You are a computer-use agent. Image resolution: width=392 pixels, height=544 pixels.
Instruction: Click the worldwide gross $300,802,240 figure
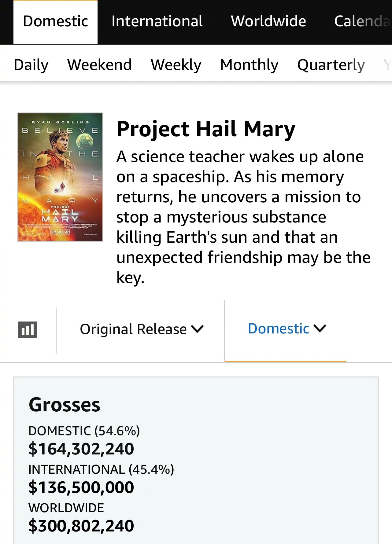pos(81,526)
